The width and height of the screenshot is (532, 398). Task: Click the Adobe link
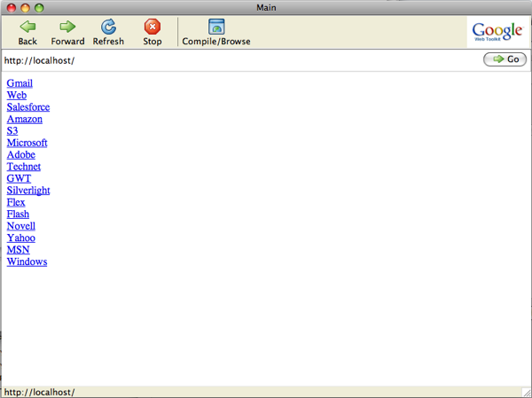pos(21,154)
